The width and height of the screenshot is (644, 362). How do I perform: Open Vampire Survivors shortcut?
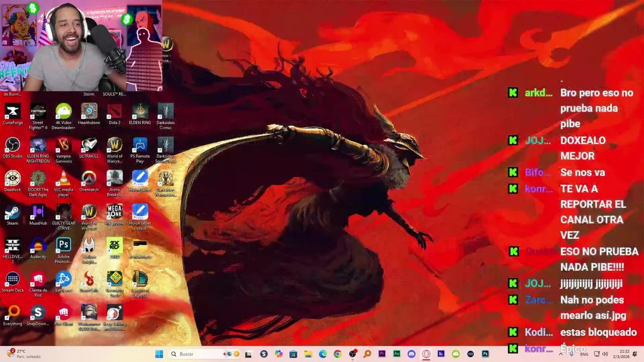pos(63,150)
